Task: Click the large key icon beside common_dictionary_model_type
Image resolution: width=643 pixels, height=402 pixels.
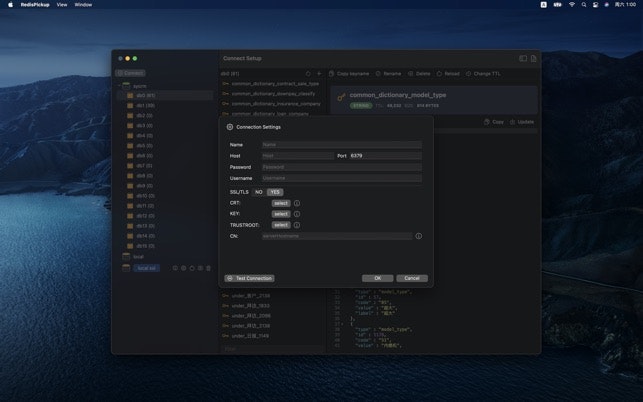Action: tap(341, 97)
